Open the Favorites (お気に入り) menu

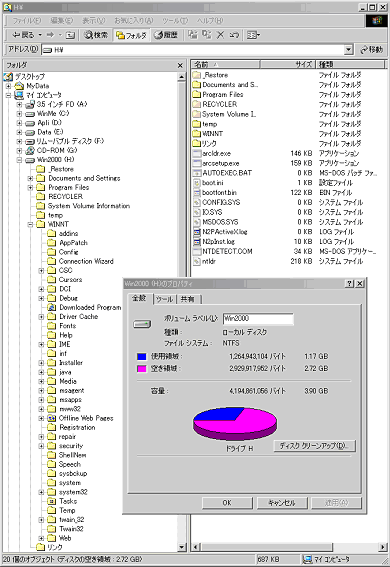tap(133, 21)
